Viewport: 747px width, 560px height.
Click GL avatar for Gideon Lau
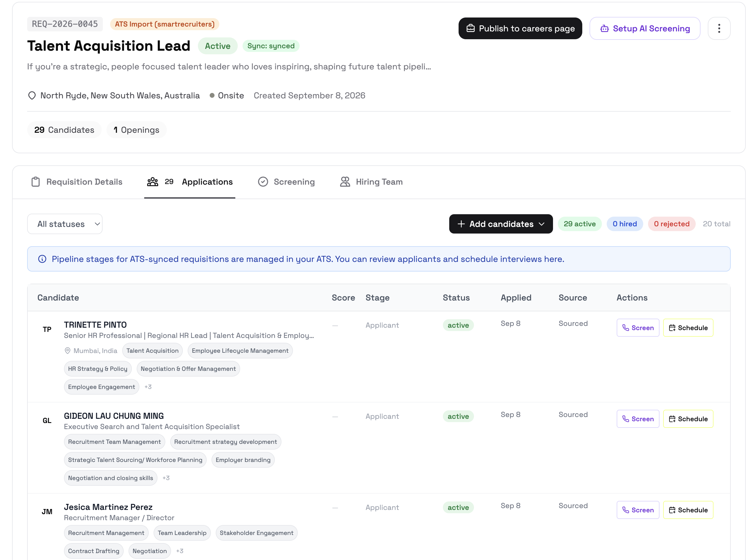pos(47,421)
